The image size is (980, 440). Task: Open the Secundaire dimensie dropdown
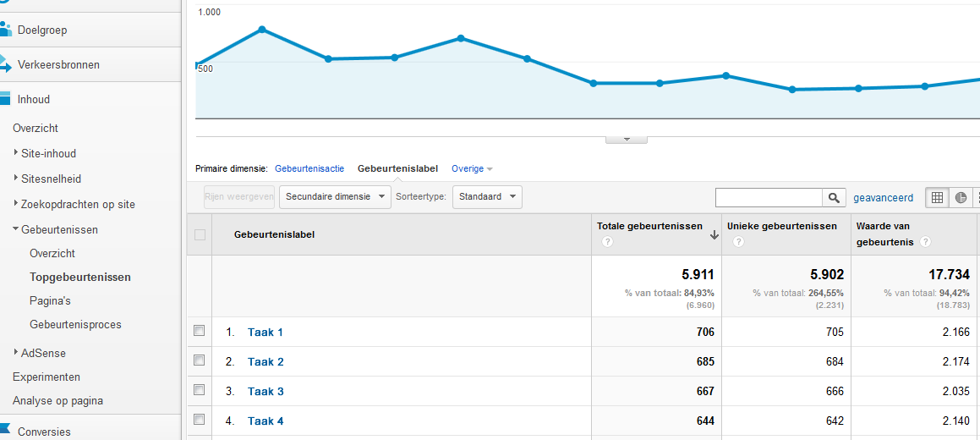coord(335,197)
